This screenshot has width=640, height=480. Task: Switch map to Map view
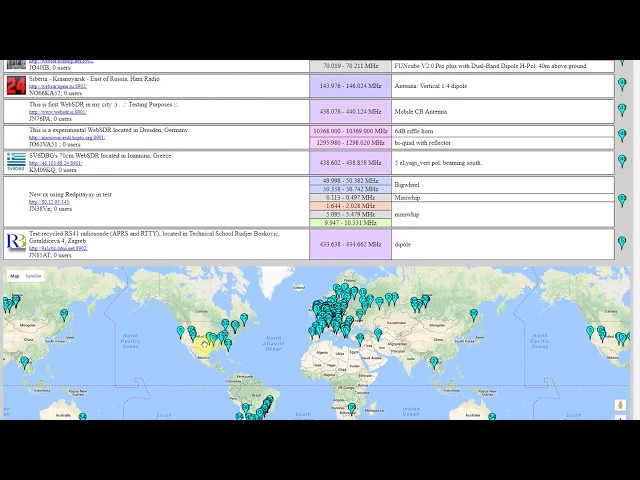coord(15,276)
